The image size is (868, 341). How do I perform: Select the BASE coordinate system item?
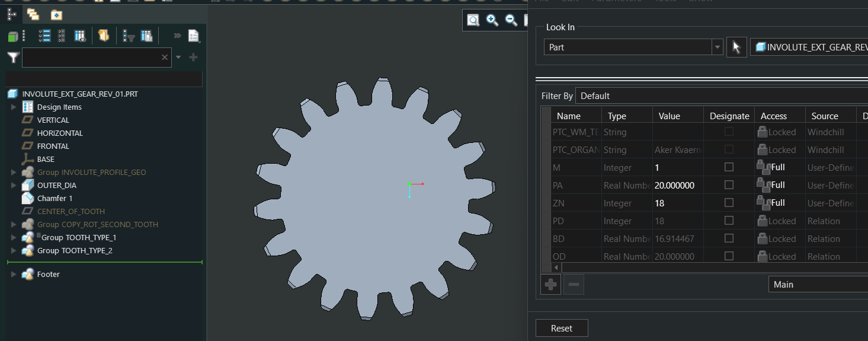(46, 159)
